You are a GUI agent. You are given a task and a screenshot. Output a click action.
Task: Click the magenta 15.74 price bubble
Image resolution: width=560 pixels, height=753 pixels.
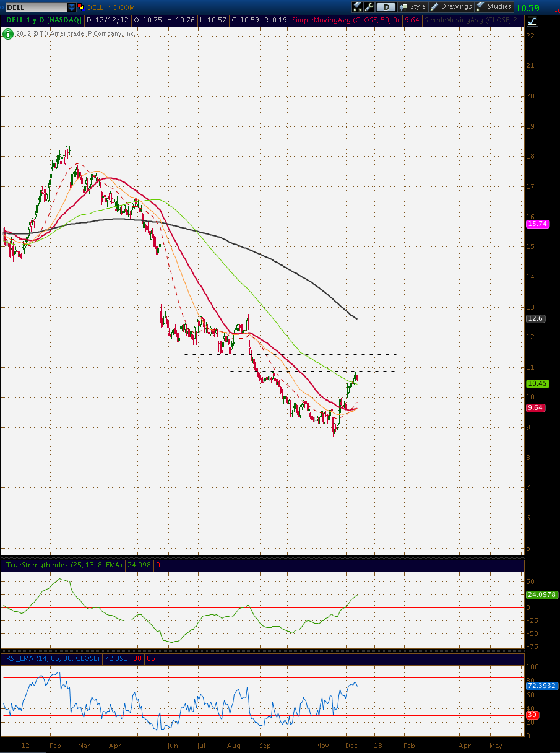click(537, 224)
